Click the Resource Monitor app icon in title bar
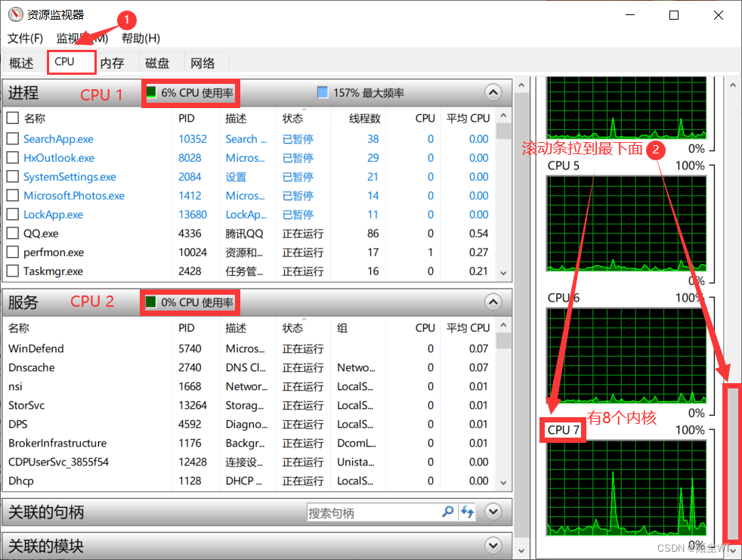The width and height of the screenshot is (742, 560). (16, 14)
